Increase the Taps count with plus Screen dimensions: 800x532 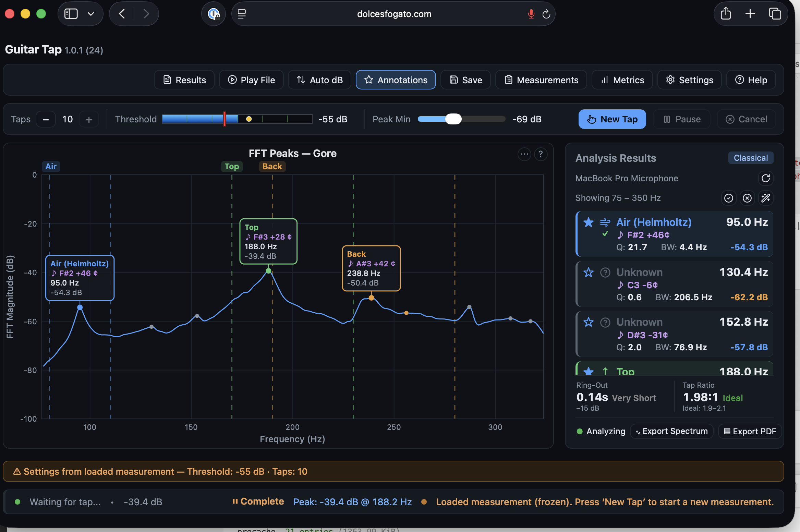[x=89, y=119]
